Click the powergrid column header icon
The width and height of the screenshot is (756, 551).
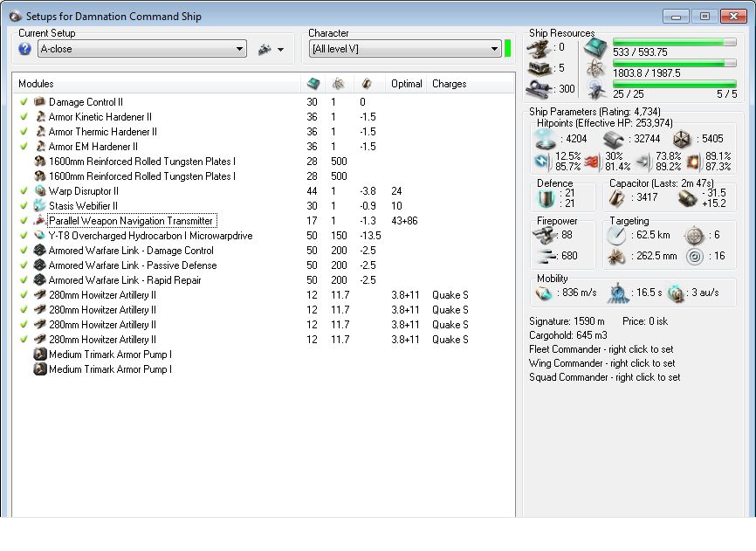339,84
